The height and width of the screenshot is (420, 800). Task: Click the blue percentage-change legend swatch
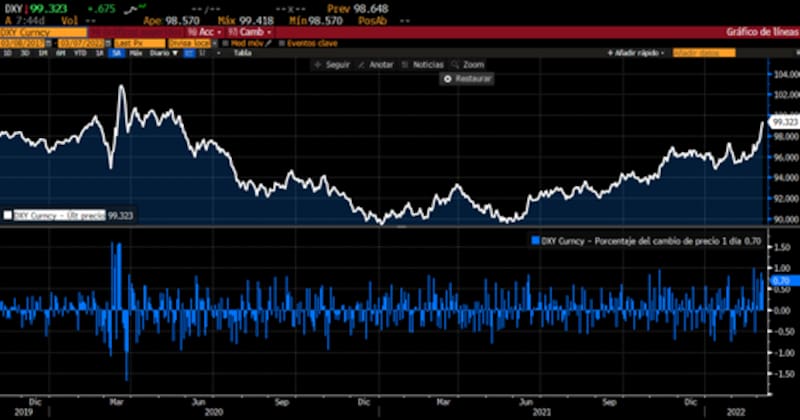click(535, 241)
